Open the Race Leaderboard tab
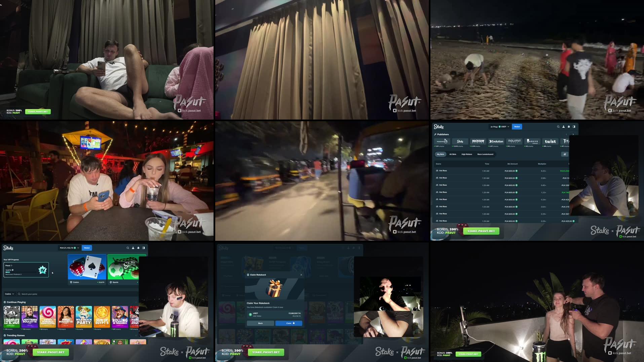644x362 pixels. [485, 154]
